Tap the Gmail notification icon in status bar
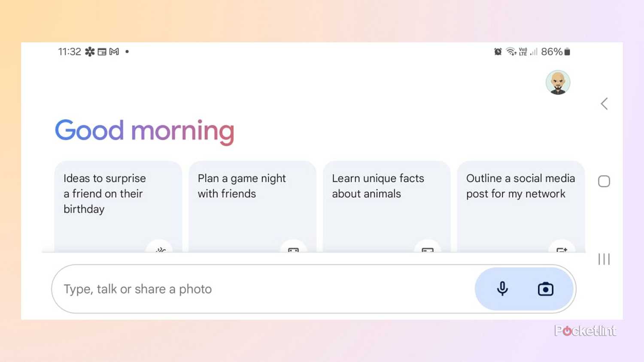The height and width of the screenshot is (362, 644). [114, 52]
